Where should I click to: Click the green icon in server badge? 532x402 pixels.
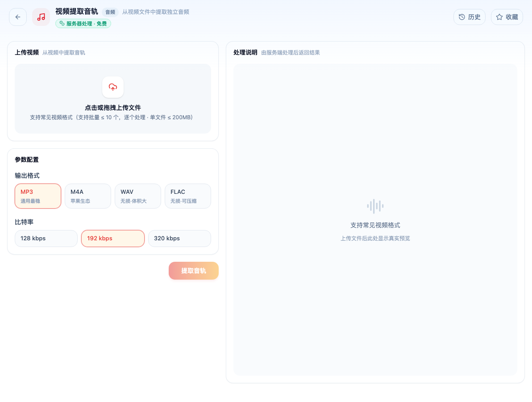(62, 23)
